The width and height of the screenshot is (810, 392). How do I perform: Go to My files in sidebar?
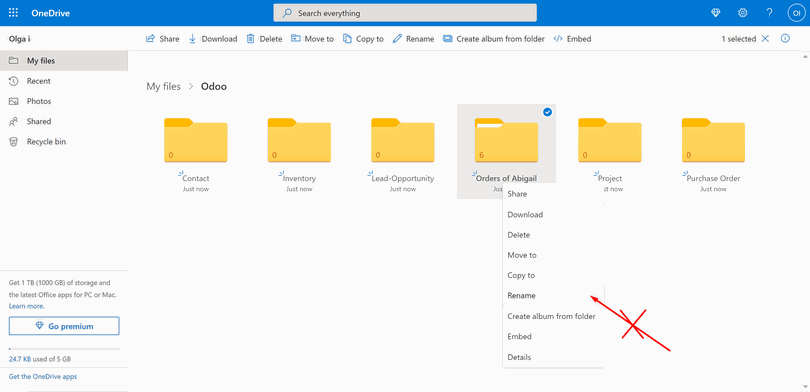[x=64, y=61]
